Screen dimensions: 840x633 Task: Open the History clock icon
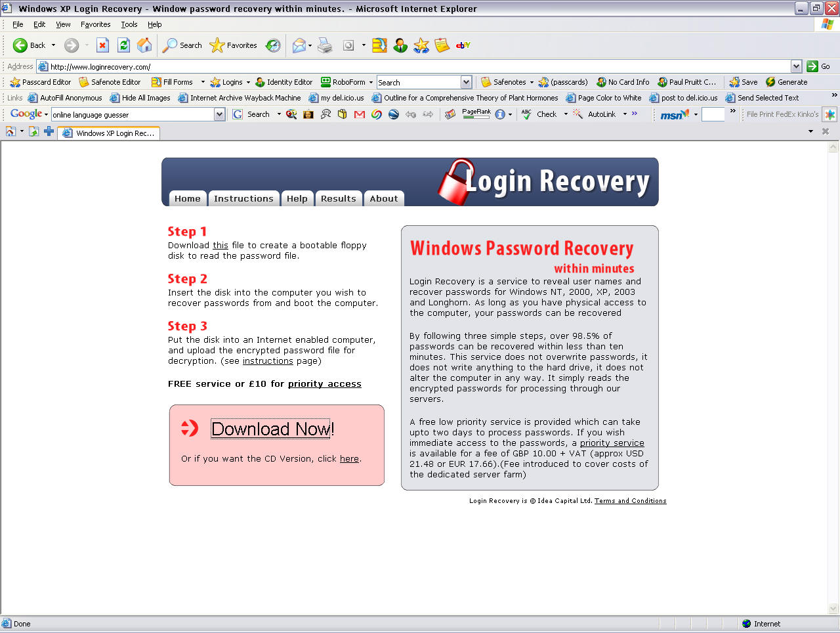(273, 45)
